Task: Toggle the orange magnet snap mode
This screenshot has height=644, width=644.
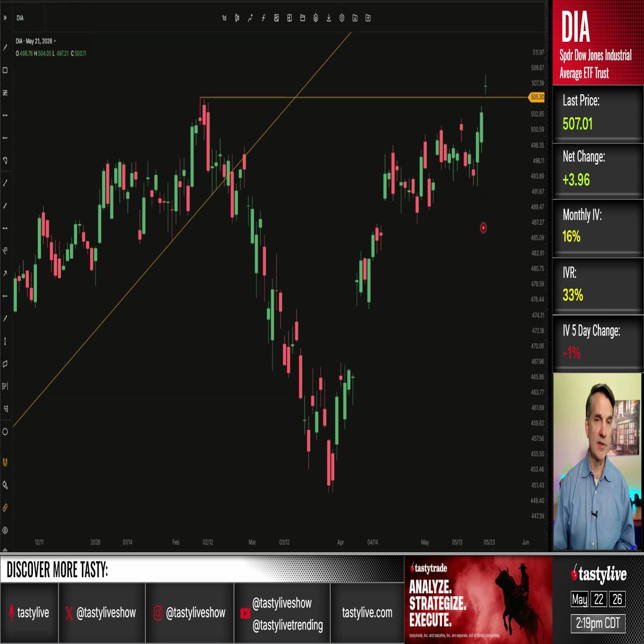Action: (5, 462)
